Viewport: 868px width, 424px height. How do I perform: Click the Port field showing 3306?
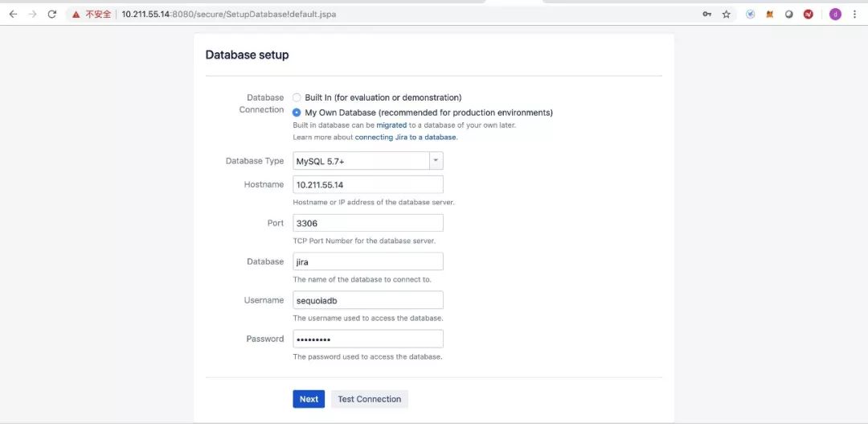[x=368, y=224]
